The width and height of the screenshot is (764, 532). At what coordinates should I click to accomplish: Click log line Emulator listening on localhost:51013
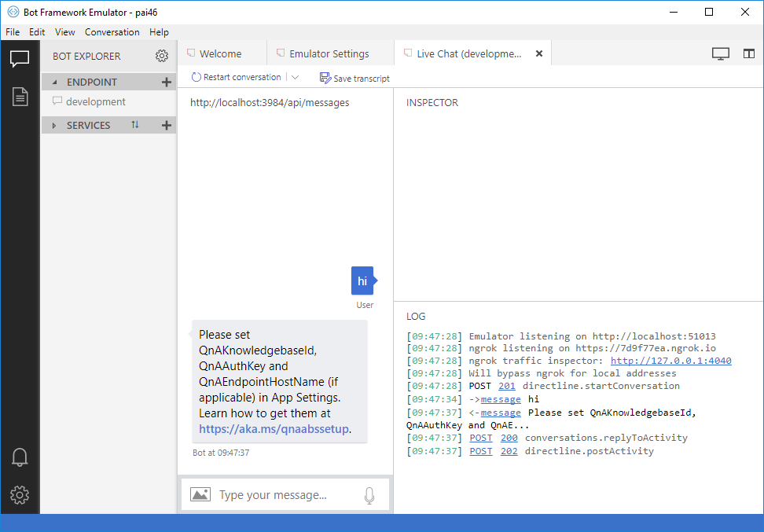[561, 336]
